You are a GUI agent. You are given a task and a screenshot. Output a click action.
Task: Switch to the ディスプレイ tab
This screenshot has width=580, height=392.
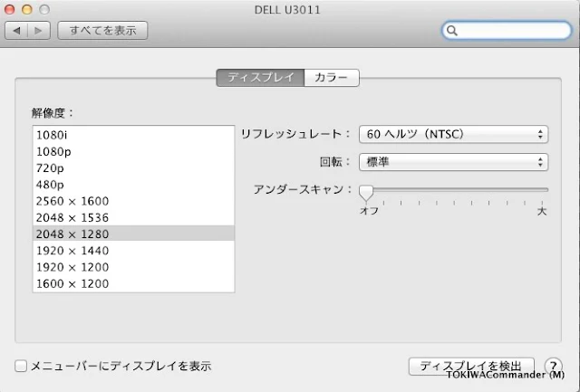pos(260,78)
